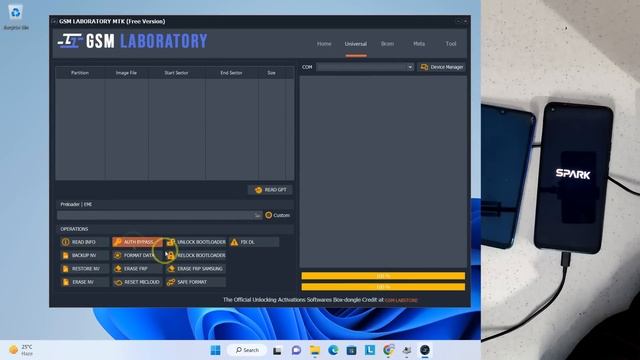
Task: Open the Recycle Bin desktop icon
Action: [x=16, y=17]
